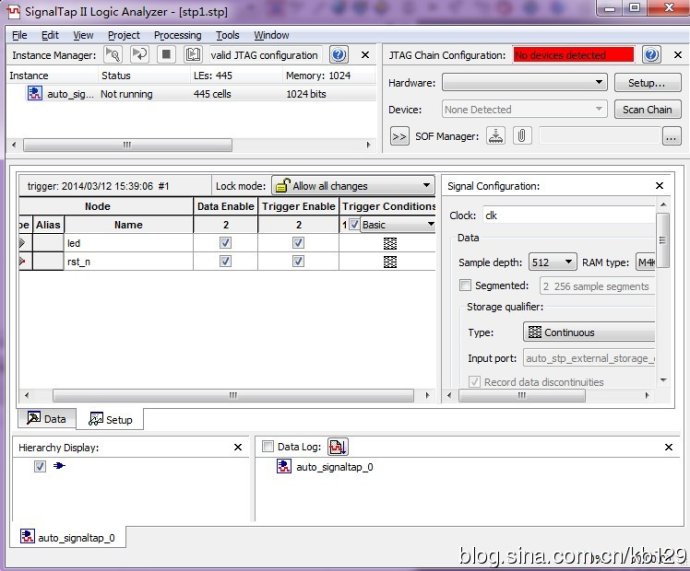Image resolution: width=690 pixels, height=571 pixels.
Task: Open the Device dropdown showing None Detected
Action: click(525, 109)
